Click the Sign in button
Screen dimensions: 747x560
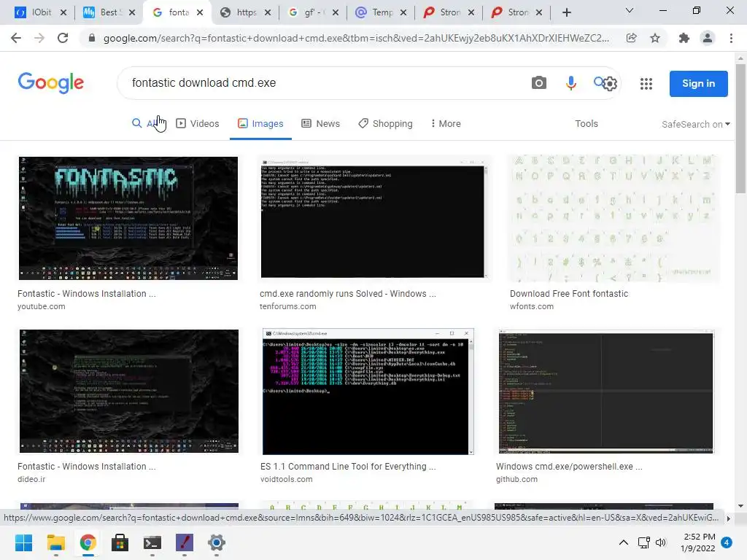point(698,83)
